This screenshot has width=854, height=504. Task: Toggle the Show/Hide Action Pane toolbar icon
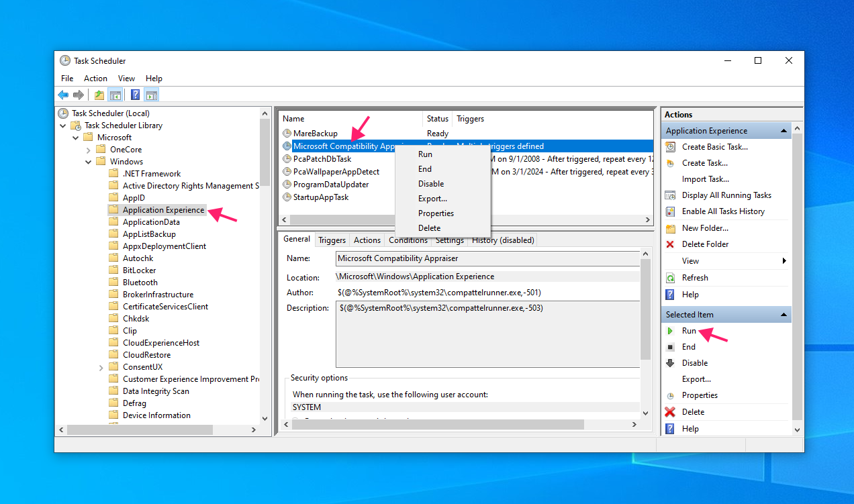click(x=151, y=95)
